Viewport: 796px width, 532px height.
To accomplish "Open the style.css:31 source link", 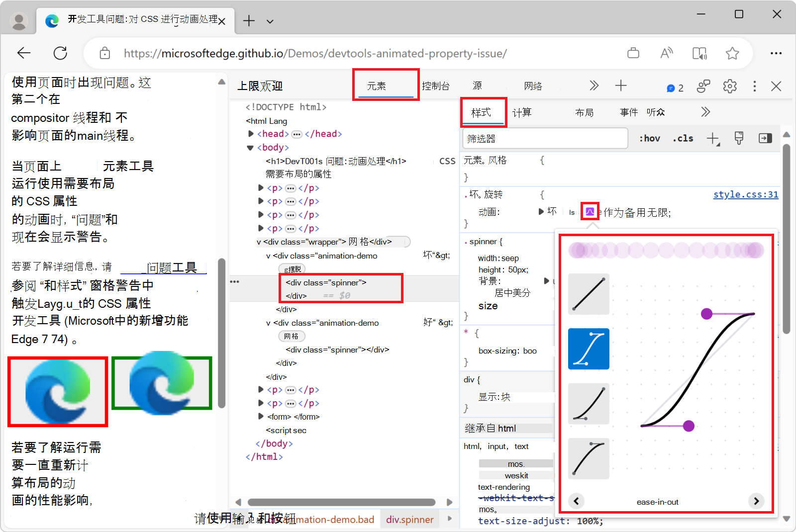I will tap(745, 194).
